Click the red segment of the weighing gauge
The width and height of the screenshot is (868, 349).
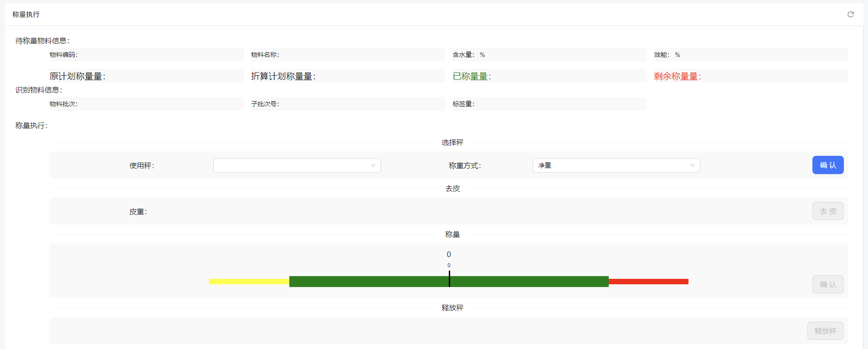(648, 282)
